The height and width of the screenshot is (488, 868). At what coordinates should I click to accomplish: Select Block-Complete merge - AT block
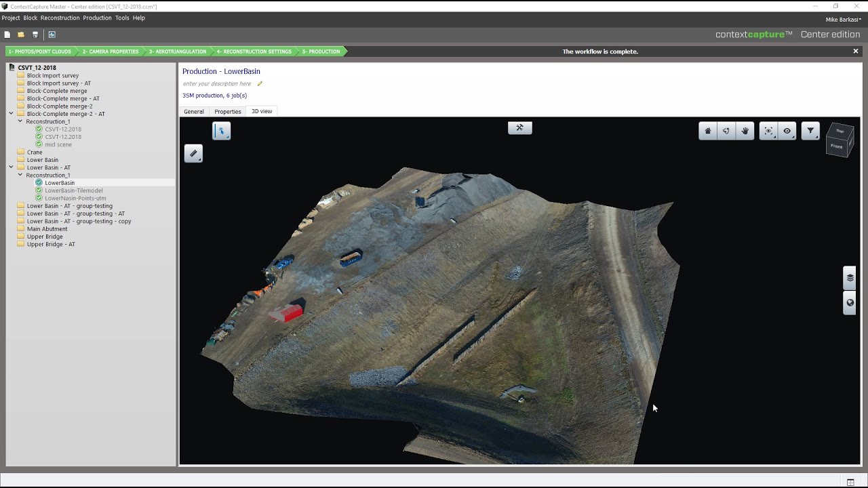click(63, 98)
